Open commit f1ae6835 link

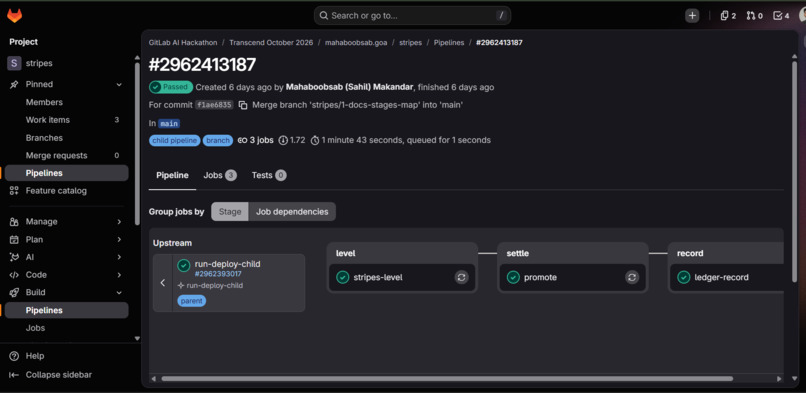click(x=214, y=105)
